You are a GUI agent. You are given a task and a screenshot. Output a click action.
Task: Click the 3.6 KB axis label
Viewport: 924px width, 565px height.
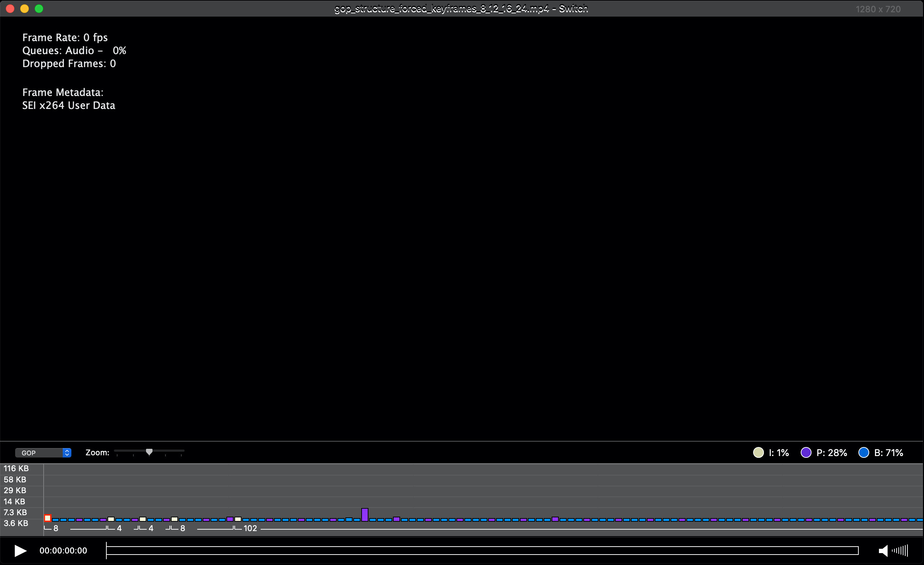pos(16,523)
